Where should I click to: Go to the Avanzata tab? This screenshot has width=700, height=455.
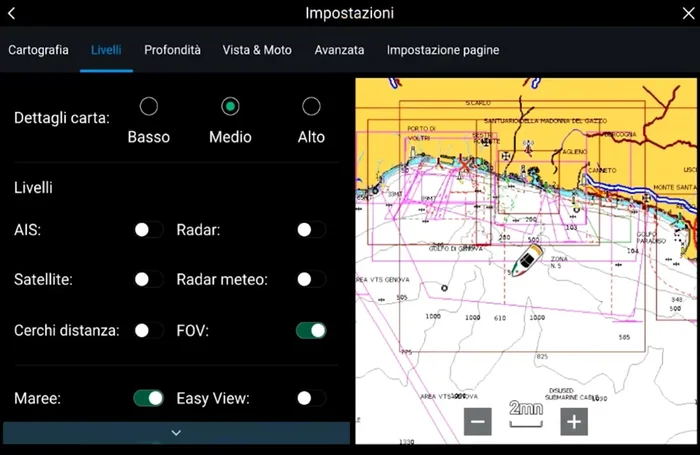339,50
